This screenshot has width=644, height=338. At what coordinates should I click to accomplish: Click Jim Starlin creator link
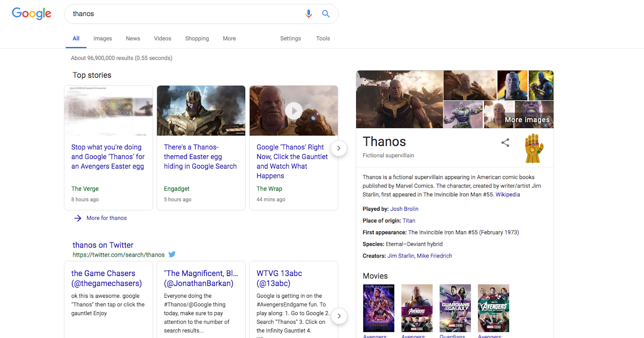click(401, 256)
